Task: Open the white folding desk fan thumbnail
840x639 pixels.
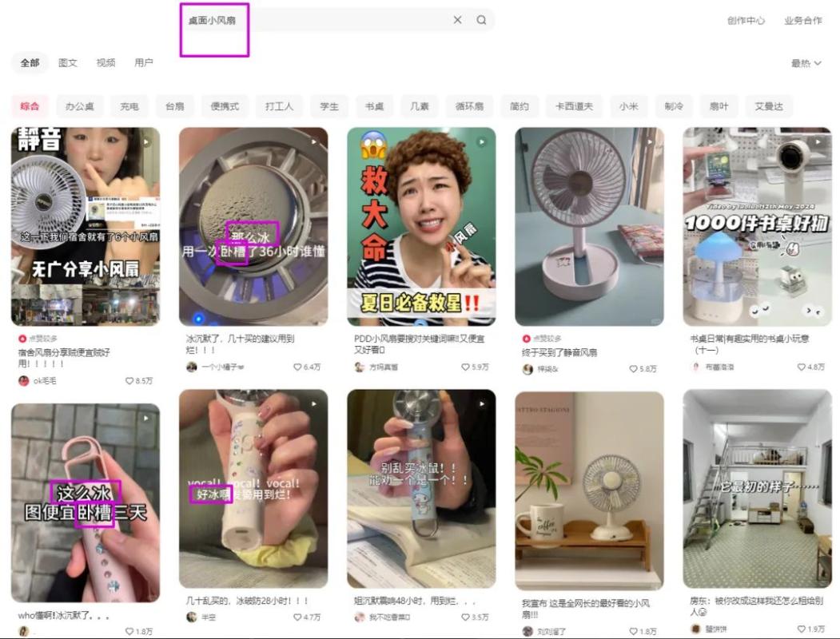Action: (589, 226)
